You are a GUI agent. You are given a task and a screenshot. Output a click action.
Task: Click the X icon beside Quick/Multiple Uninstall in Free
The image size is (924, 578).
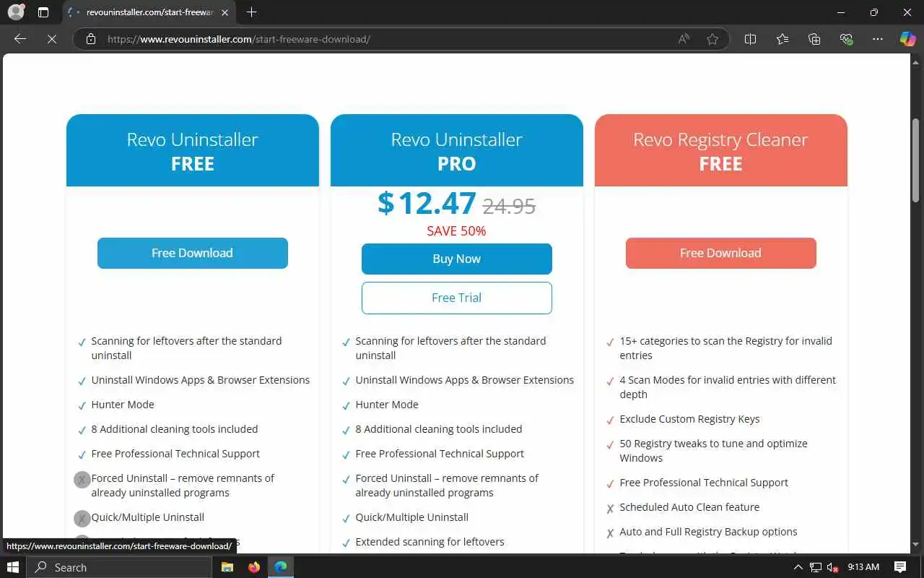point(82,518)
